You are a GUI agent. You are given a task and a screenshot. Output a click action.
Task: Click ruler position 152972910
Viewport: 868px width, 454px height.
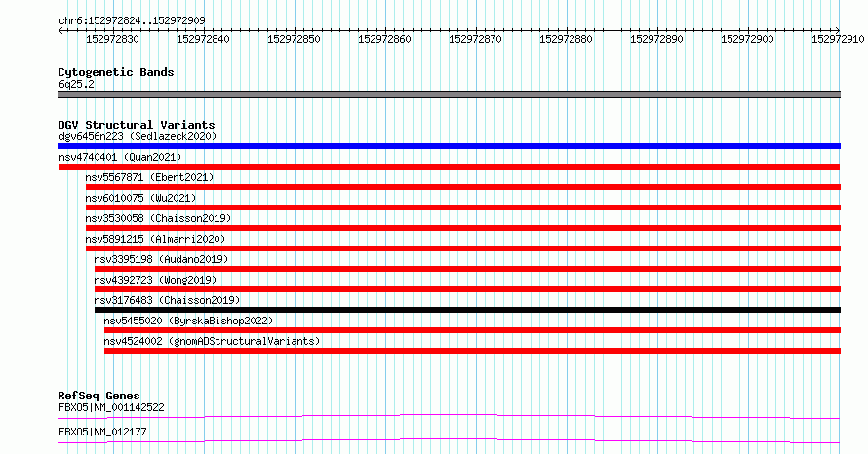click(x=838, y=39)
